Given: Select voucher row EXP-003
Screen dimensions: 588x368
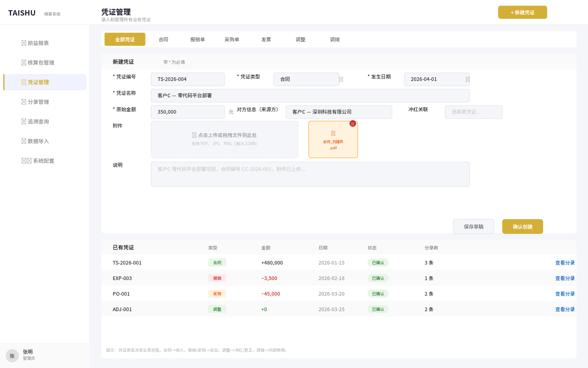Looking at the screenshot, I should 339,278.
